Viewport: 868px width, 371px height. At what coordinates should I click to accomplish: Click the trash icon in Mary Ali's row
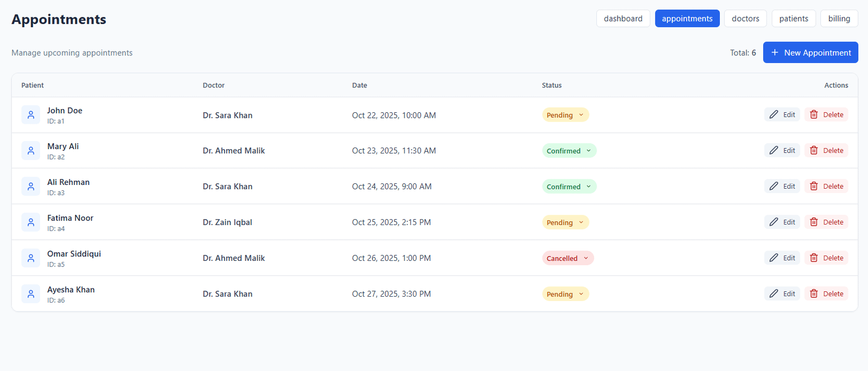click(x=814, y=150)
